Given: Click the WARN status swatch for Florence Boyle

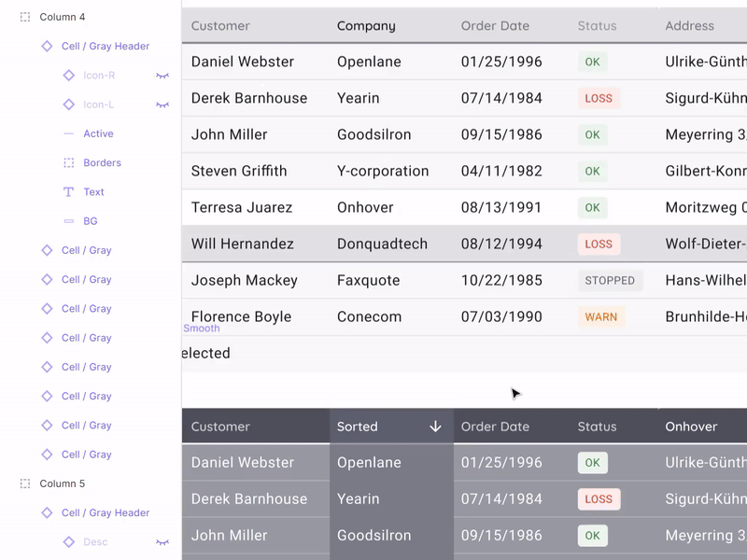Looking at the screenshot, I should [601, 316].
